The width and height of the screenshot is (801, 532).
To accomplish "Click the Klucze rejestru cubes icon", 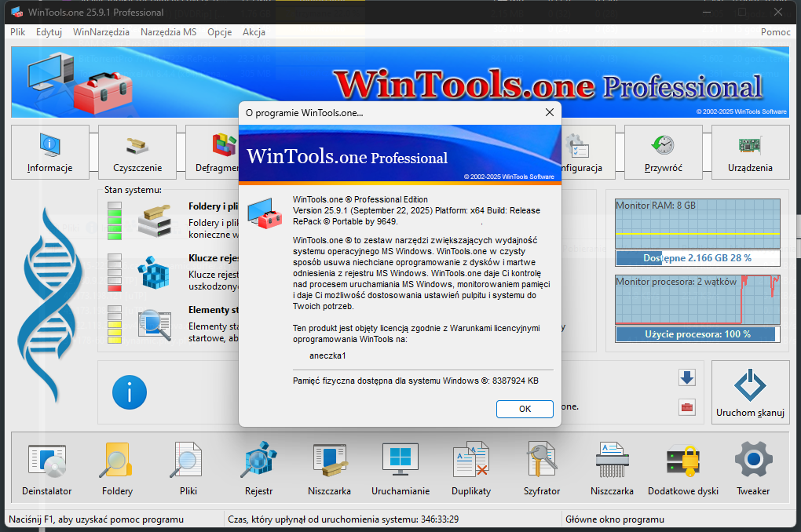I will pos(154,272).
